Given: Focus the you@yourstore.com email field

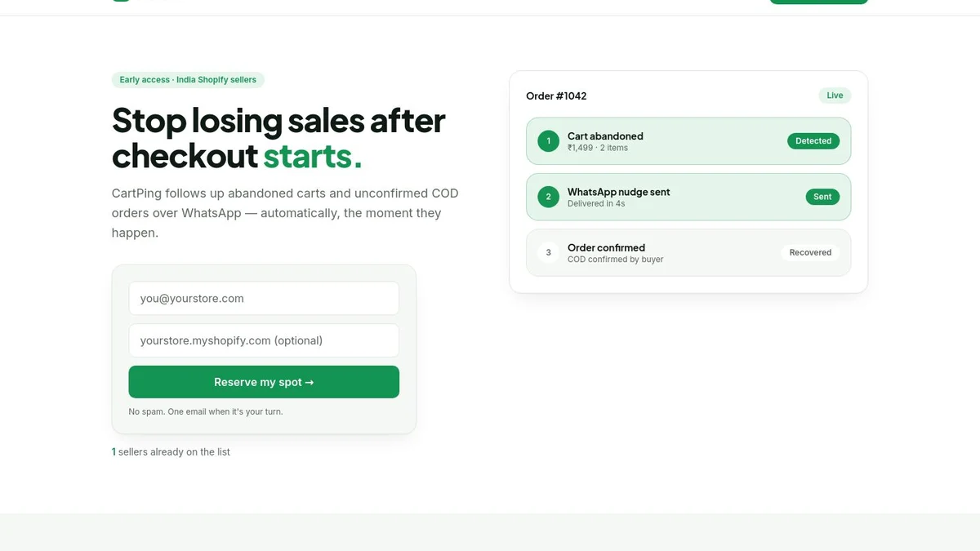Looking at the screenshot, I should pyautogui.click(x=264, y=298).
